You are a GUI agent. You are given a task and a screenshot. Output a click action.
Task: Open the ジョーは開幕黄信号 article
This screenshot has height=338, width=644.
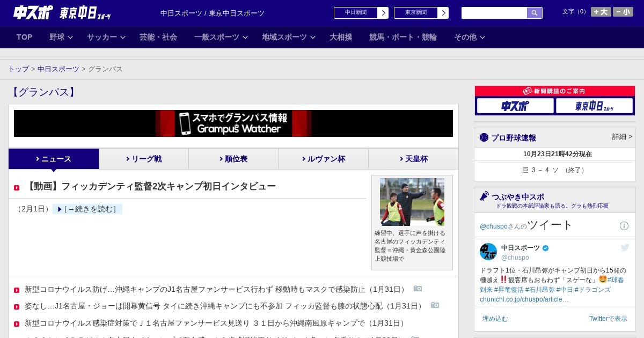225,306
